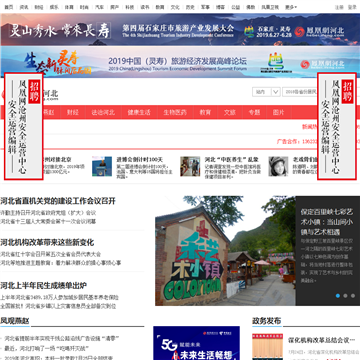Switch to 生物医药 tab in red menu
The width and height of the screenshot is (360, 360).
(x=175, y=112)
